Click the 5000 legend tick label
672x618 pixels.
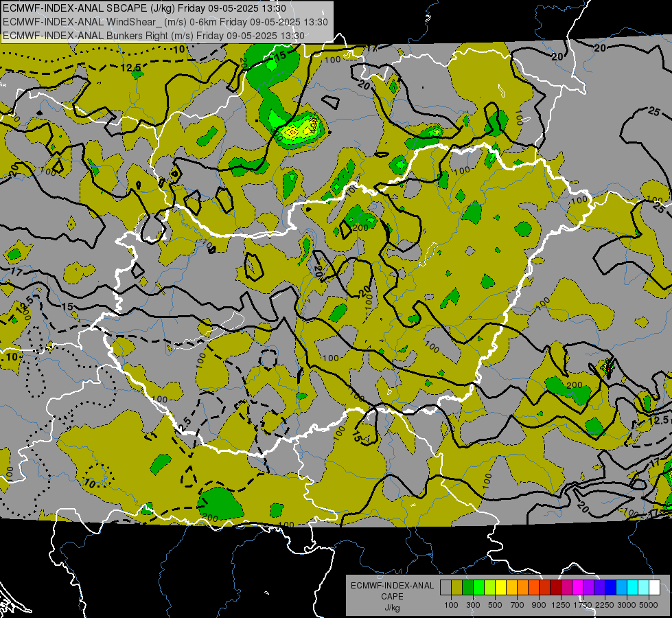tap(649, 605)
